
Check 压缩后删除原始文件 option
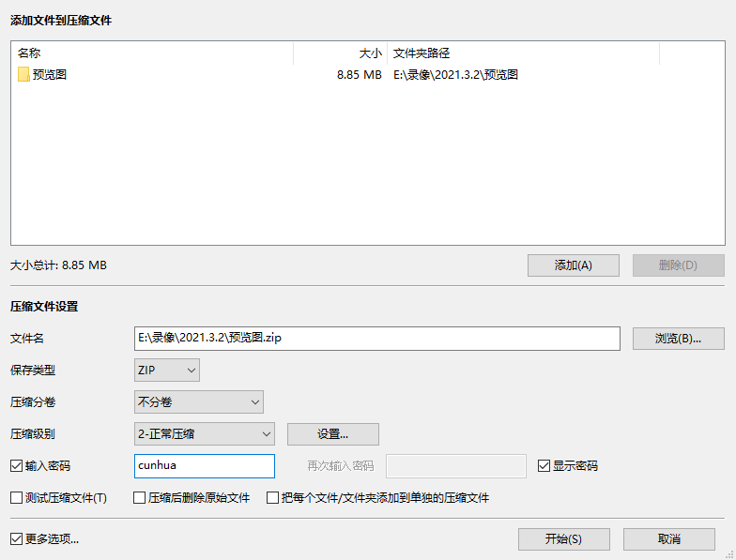pyautogui.click(x=140, y=498)
